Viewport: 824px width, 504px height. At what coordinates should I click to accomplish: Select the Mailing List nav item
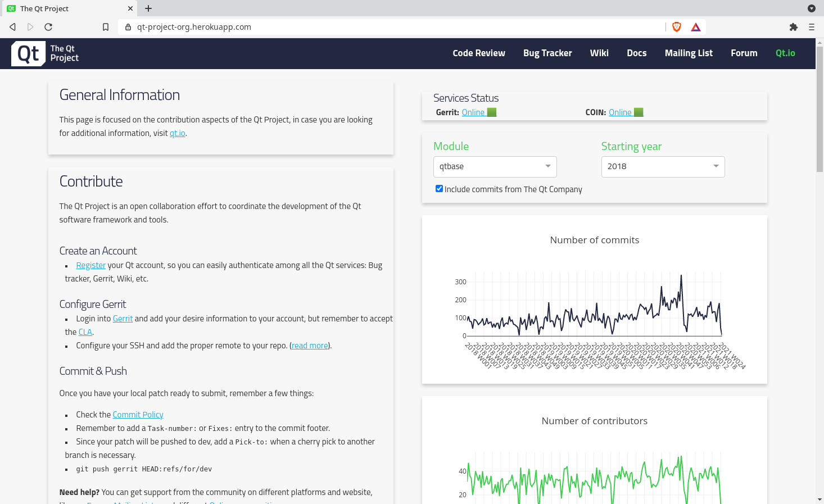pos(689,53)
